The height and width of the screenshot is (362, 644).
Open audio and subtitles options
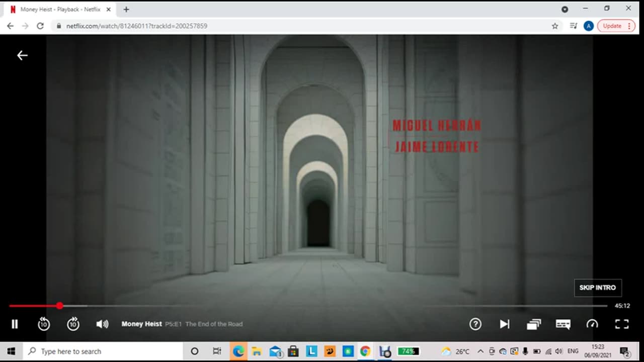point(563,324)
